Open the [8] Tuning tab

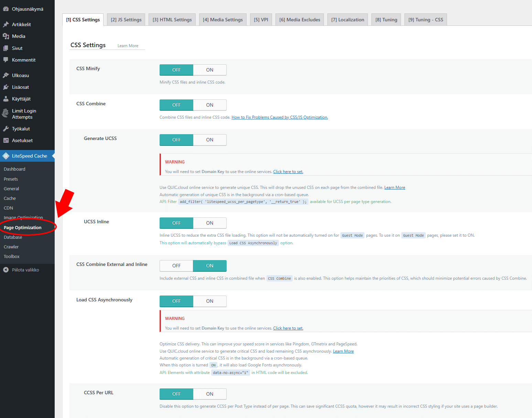pyautogui.click(x=386, y=20)
